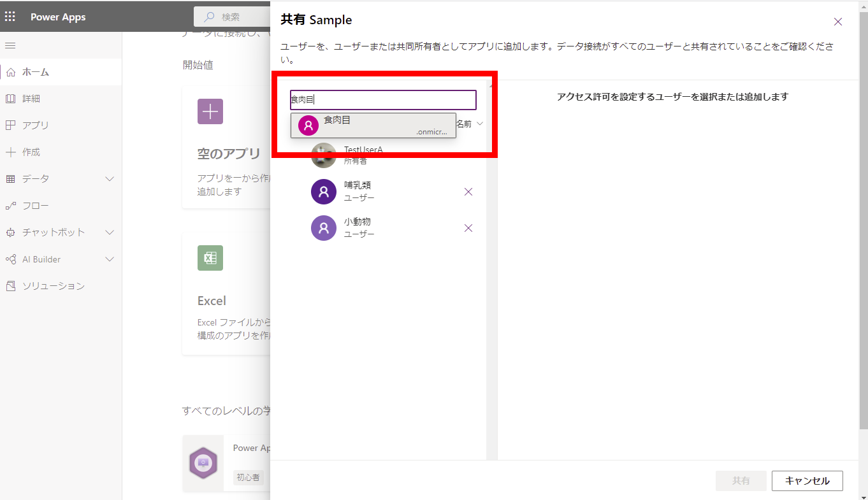Screen dimensions: 868x500
Task: Click the TestUserA avatar
Action: point(323,155)
